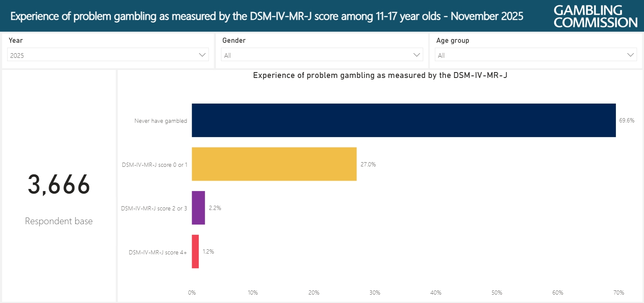Click the 'Respondent base' label
This screenshot has height=303, width=644.
click(x=59, y=221)
